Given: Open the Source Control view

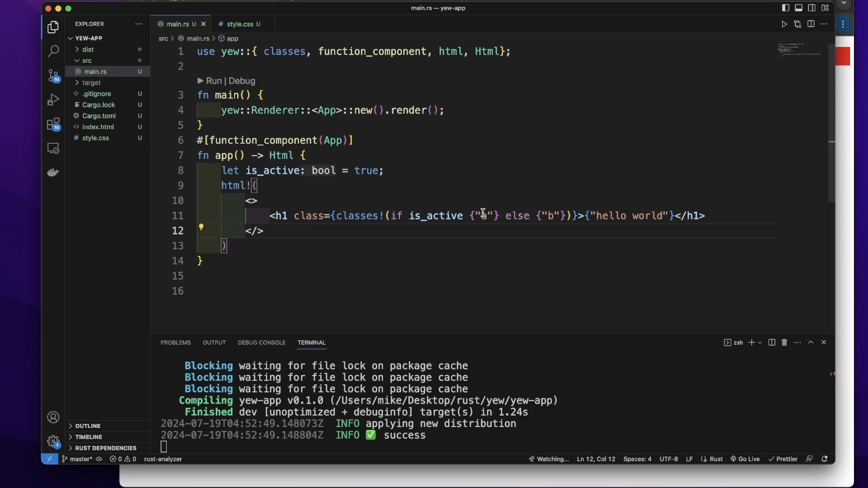Looking at the screenshot, I should 53,76.
